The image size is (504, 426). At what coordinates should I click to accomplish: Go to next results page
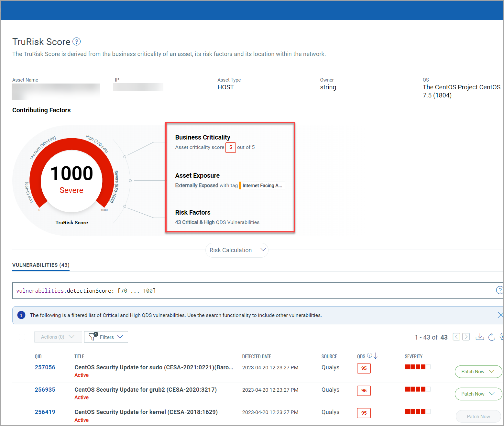pos(466,337)
